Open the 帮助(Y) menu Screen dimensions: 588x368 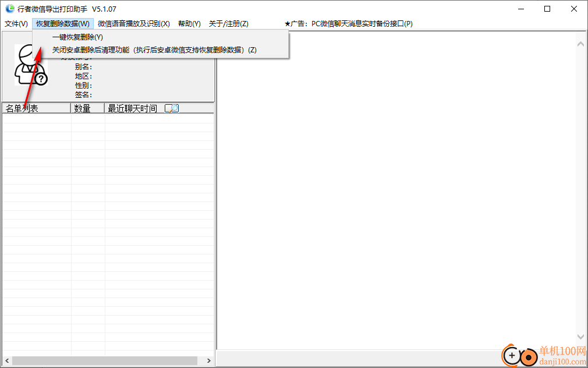[189, 24]
